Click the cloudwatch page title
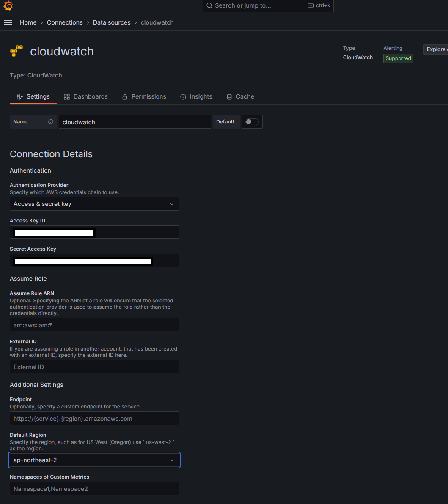The image size is (448, 504). 62,52
